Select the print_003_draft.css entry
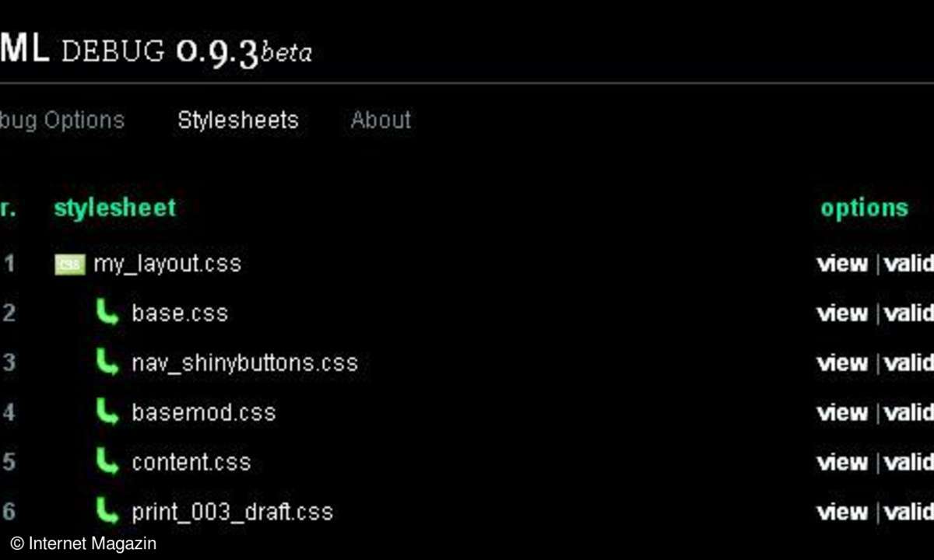This screenshot has width=934, height=560. tap(232, 513)
